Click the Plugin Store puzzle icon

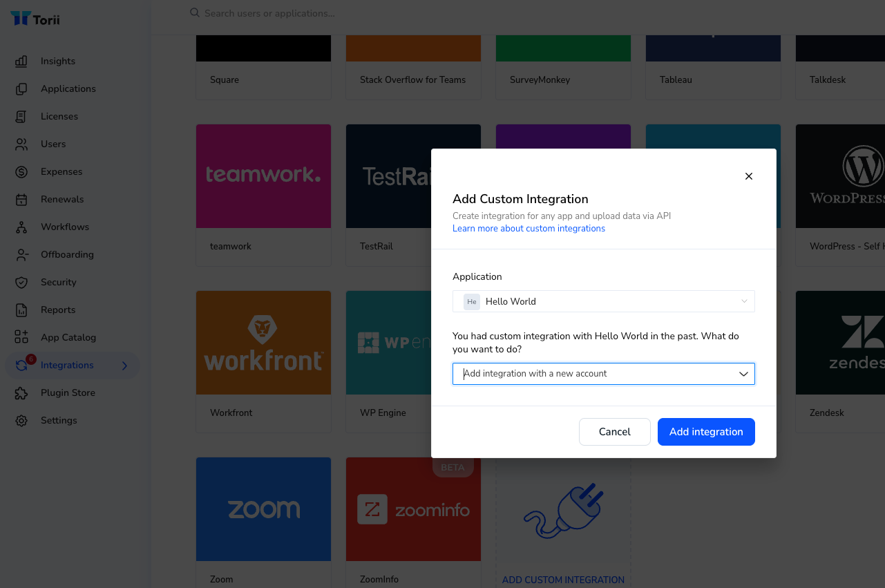[21, 392]
